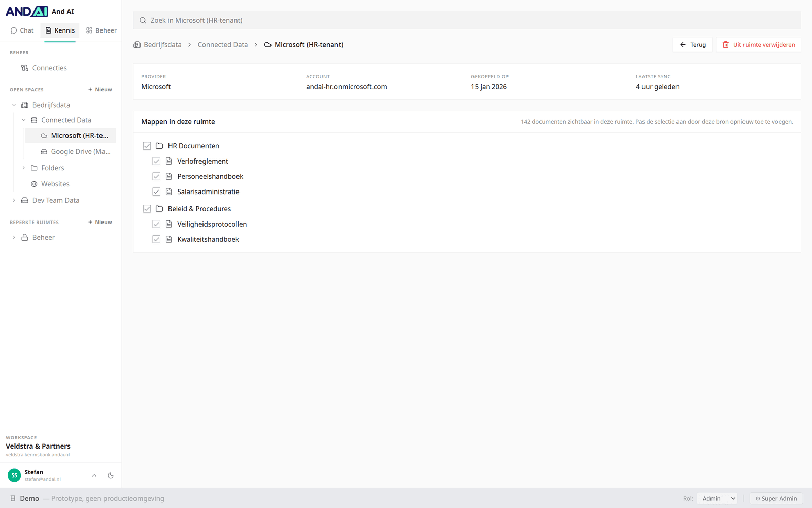Screen dimensions: 812x508
Task: Click the Demo building icon in status bar
Action: tap(13, 499)
